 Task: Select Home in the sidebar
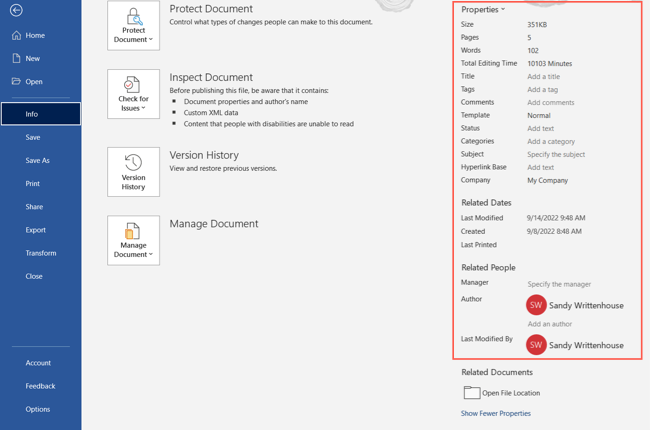[34, 35]
